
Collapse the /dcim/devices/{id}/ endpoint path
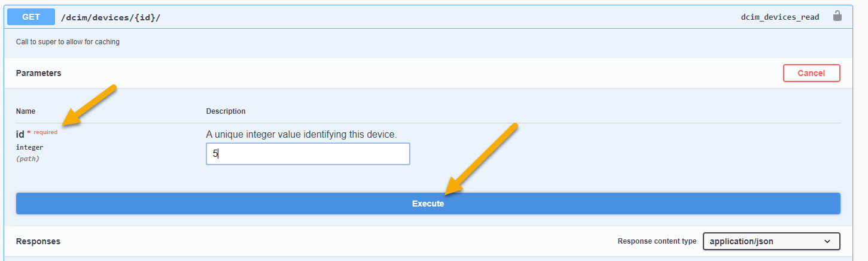click(x=111, y=17)
